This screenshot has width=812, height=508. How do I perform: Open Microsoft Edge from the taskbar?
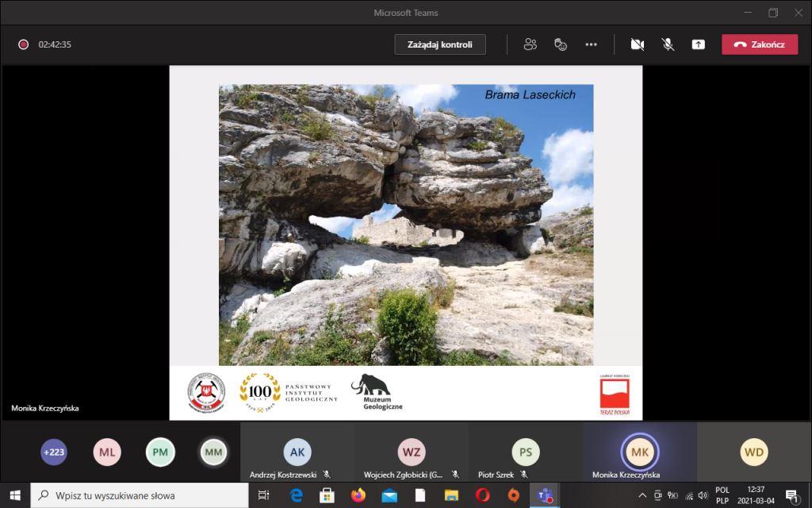click(297, 495)
